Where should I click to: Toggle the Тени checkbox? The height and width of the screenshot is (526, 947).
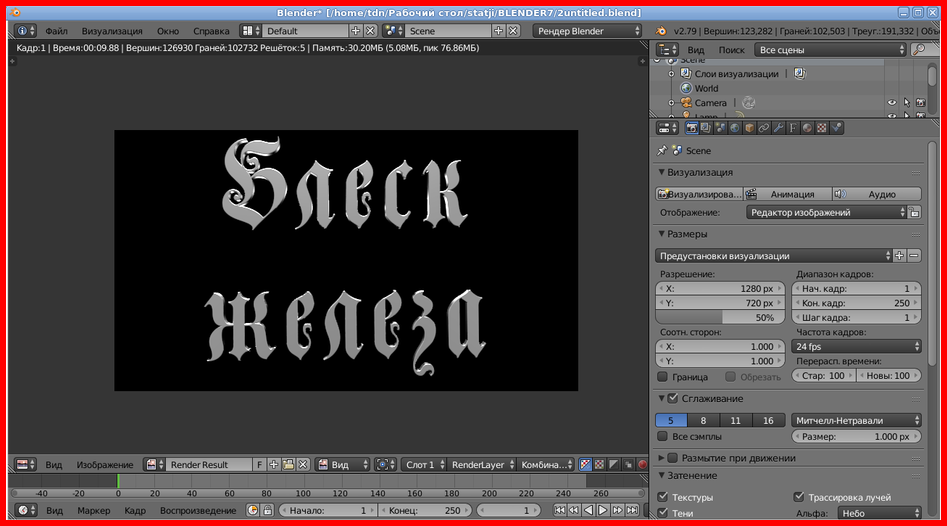pos(663,513)
